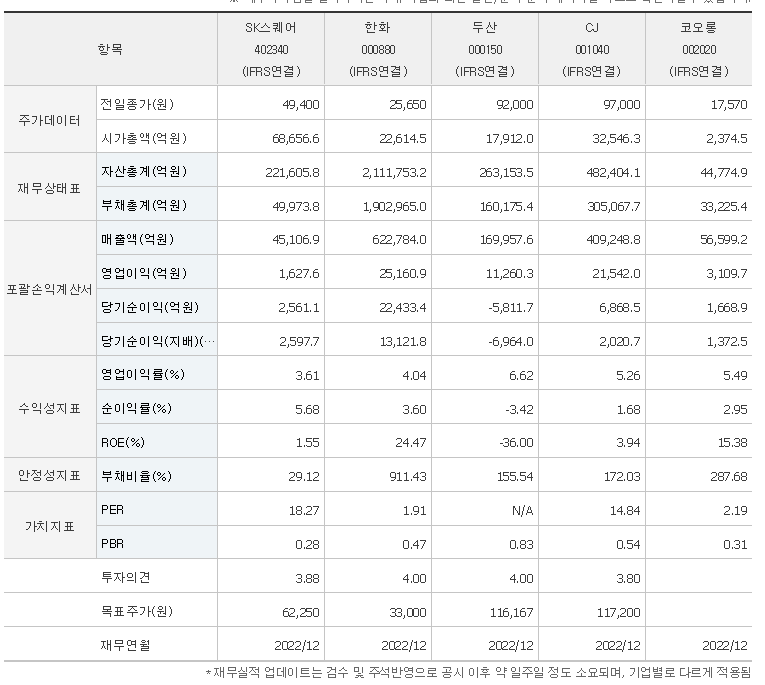This screenshot has height=685, width=765.
Task: Click operating profit value 3,109.7
Action: 727,273
